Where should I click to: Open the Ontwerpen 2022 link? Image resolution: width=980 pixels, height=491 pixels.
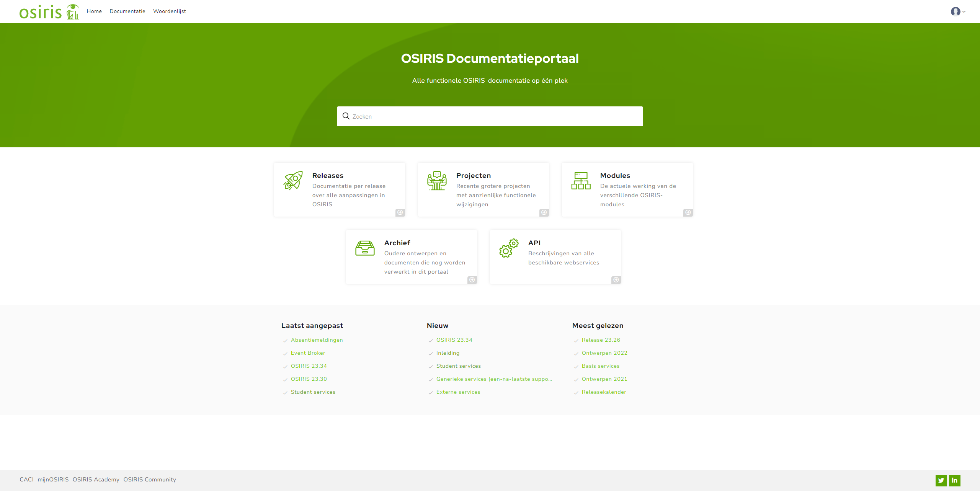604,353
